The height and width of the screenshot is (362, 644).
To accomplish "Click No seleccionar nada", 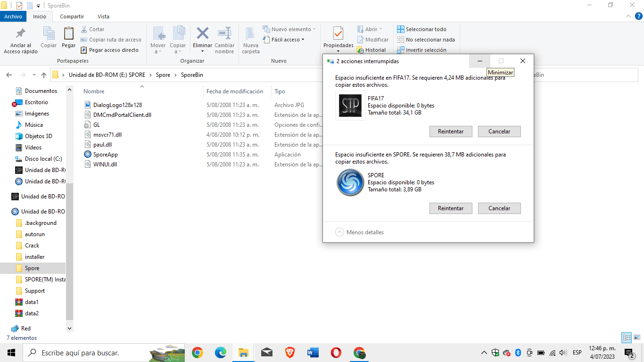I will click(x=426, y=40).
